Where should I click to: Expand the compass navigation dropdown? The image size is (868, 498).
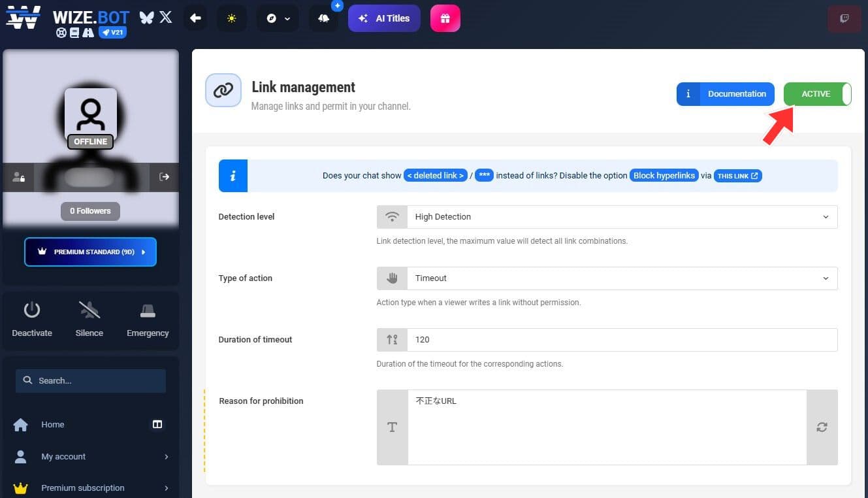(279, 18)
